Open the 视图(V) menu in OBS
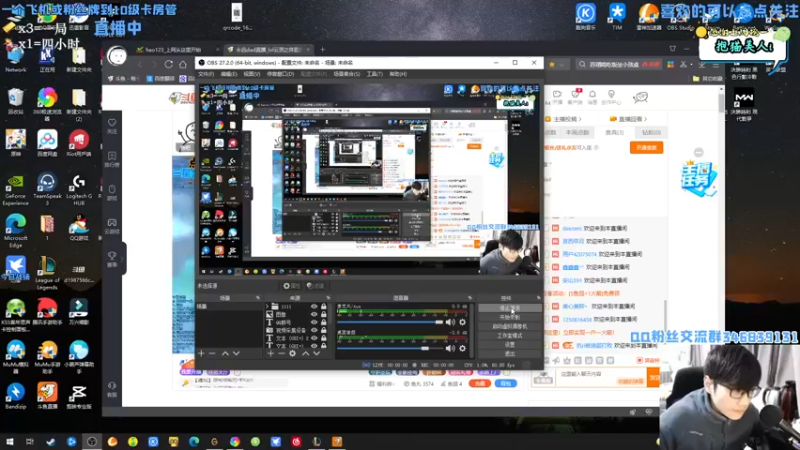 (252, 74)
